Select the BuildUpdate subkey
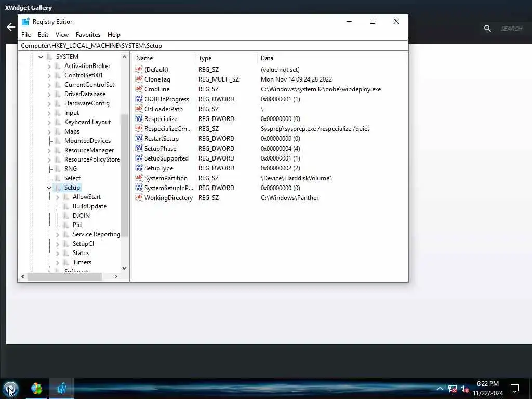 tap(89, 206)
